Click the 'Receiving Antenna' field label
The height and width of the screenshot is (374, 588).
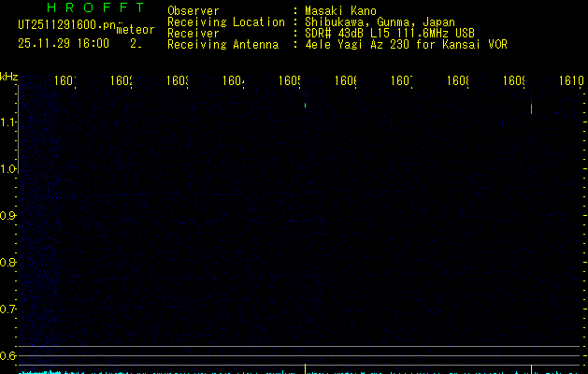pos(222,44)
